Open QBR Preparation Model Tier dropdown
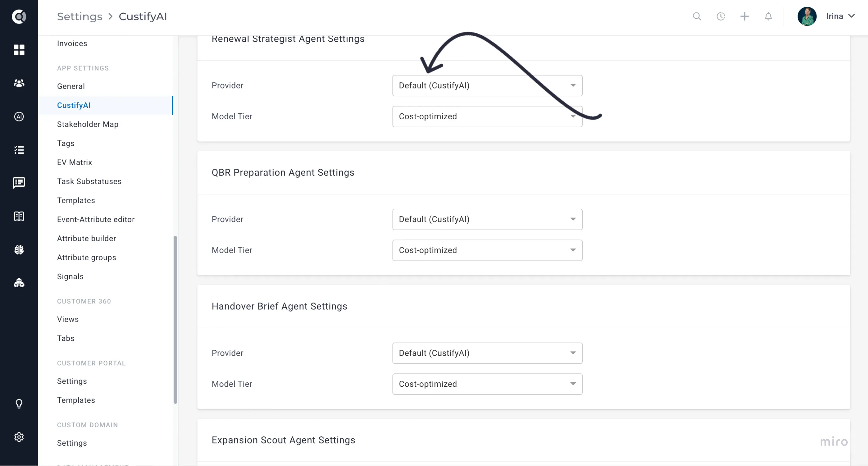This screenshot has width=868, height=466. tap(487, 250)
